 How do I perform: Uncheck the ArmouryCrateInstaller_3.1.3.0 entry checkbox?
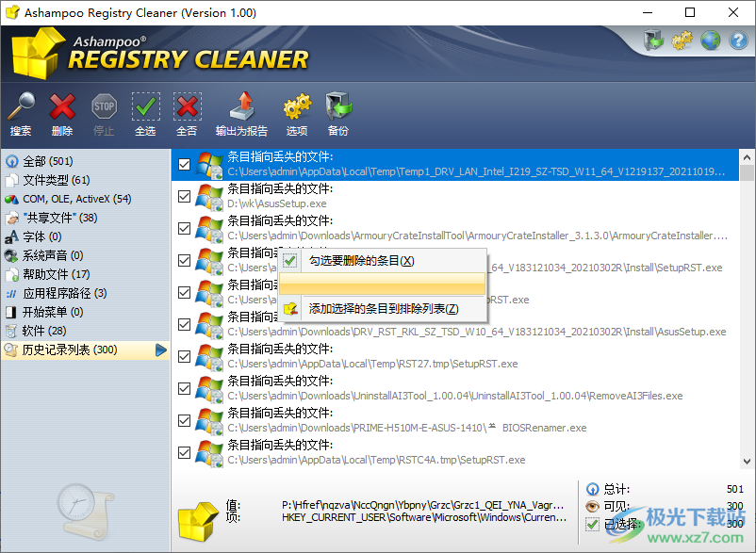tap(184, 228)
